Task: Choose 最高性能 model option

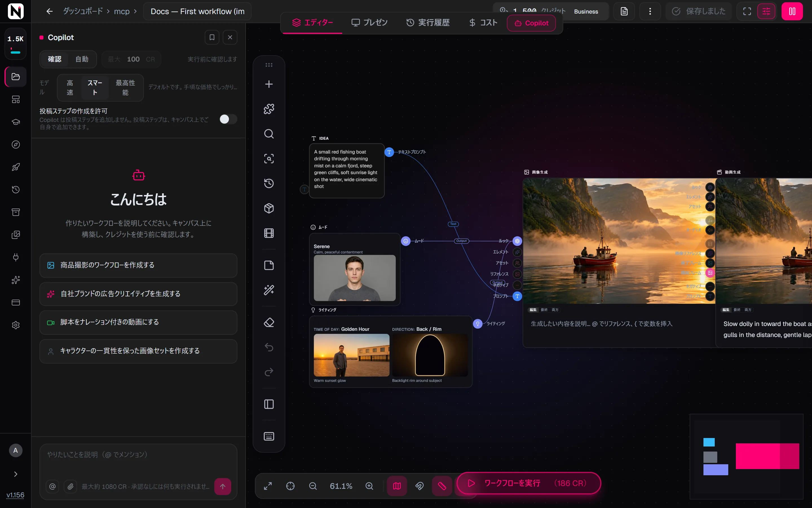Action: (x=125, y=88)
